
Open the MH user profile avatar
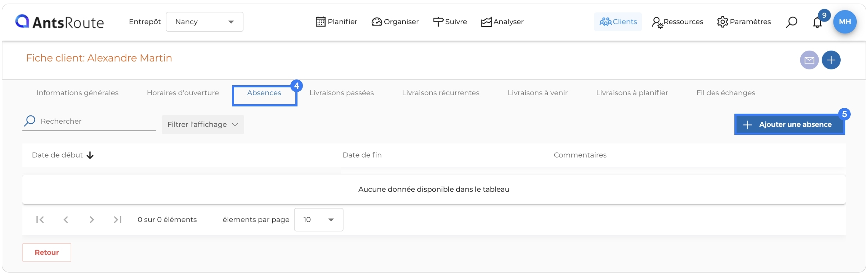[x=845, y=22]
